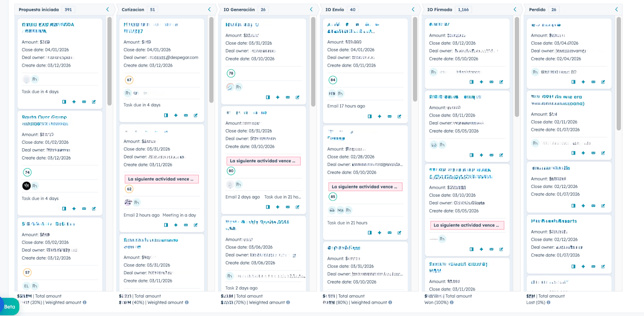Open the Beta button

9,307
